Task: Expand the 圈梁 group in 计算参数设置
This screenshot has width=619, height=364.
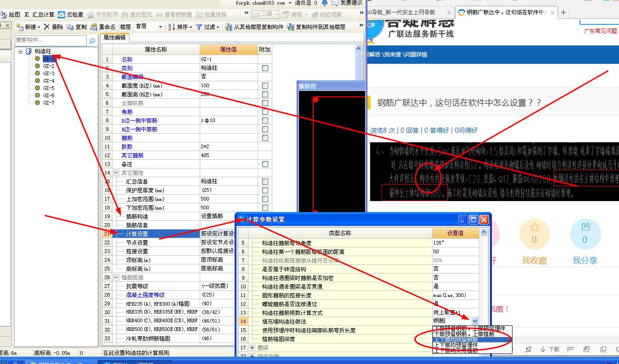Action: [x=252, y=347]
